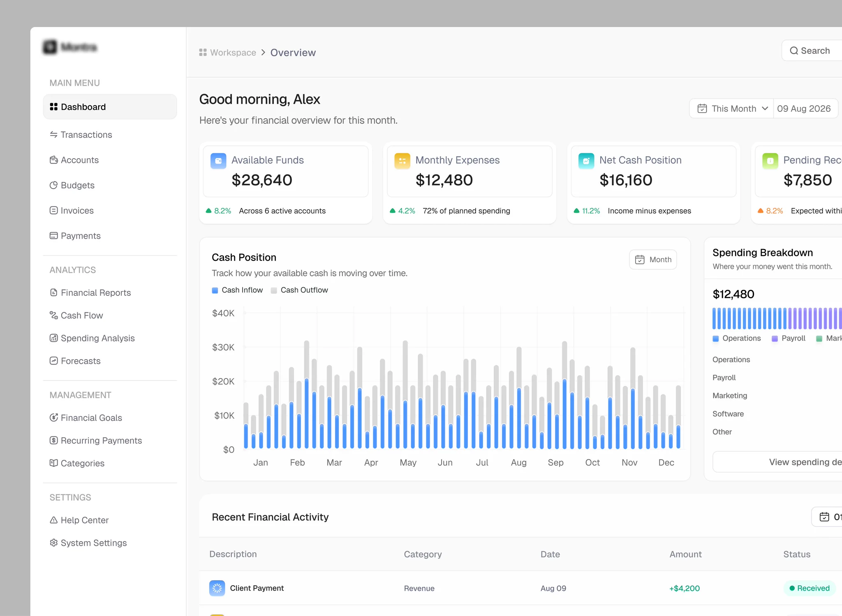Click the Search input field
The width and height of the screenshot is (842, 616).
point(812,51)
